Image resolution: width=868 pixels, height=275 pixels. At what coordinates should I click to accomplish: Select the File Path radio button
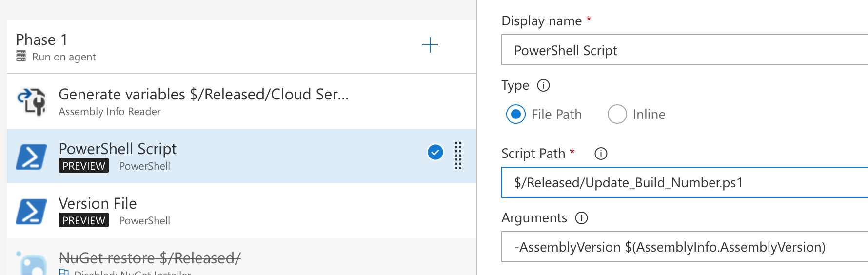(516, 115)
